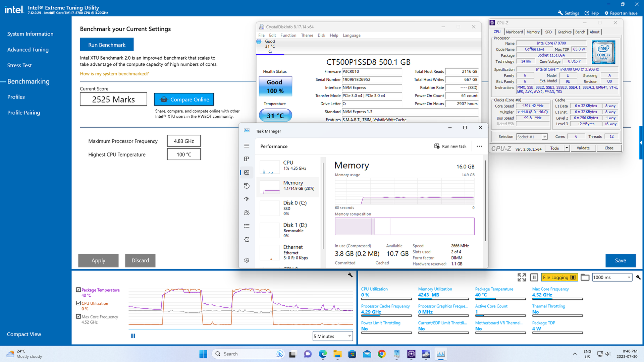This screenshot has height=362, width=644.
Task: Click the wrench icon beside the 1000 ms interval
Action: coord(638,277)
